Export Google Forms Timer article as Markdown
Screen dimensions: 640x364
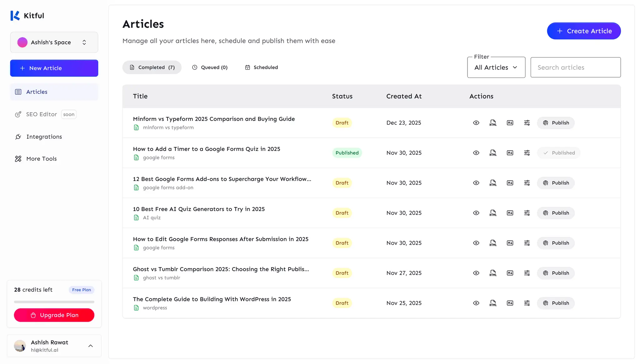tap(510, 153)
